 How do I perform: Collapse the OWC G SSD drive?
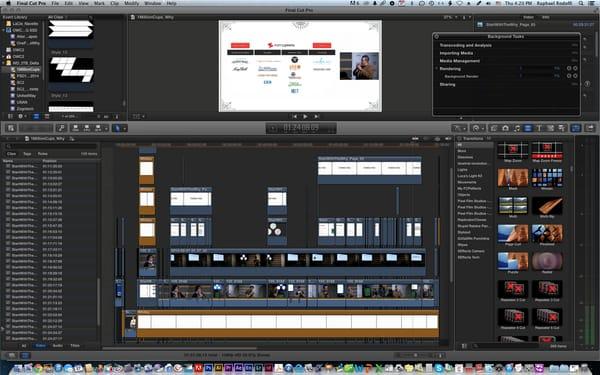point(3,30)
